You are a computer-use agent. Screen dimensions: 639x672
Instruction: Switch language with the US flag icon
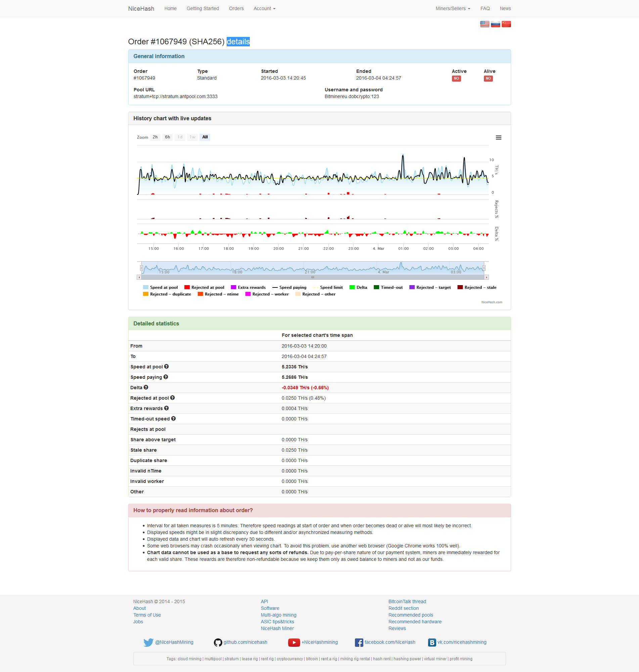tap(484, 24)
